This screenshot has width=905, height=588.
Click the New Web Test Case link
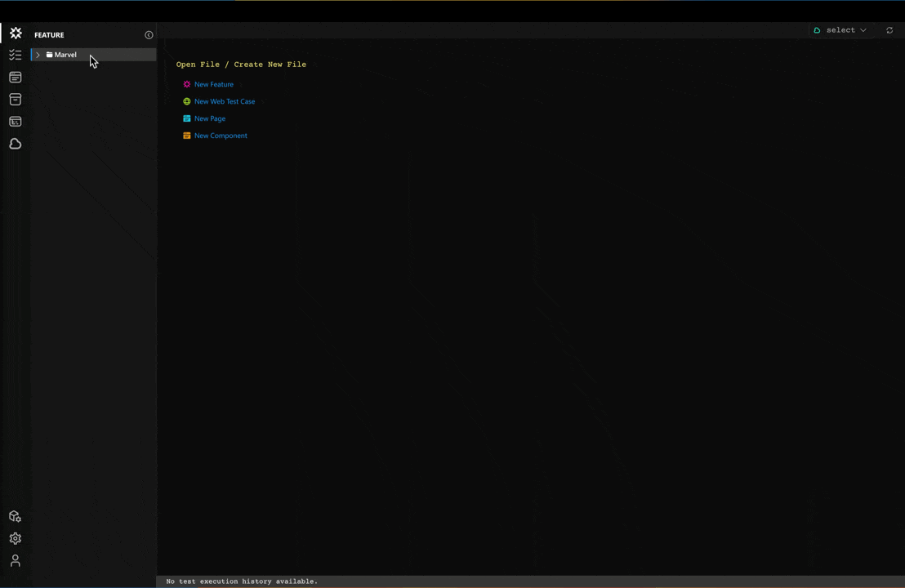click(x=224, y=101)
